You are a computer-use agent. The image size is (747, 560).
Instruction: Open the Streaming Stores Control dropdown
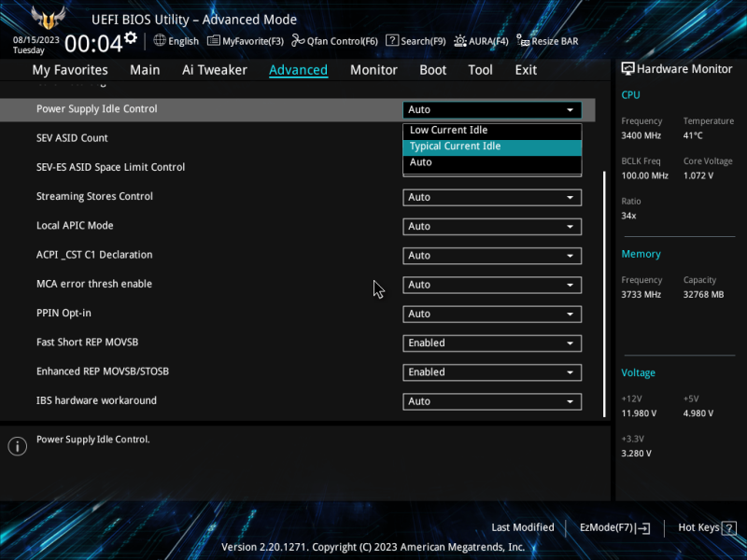pos(492,197)
